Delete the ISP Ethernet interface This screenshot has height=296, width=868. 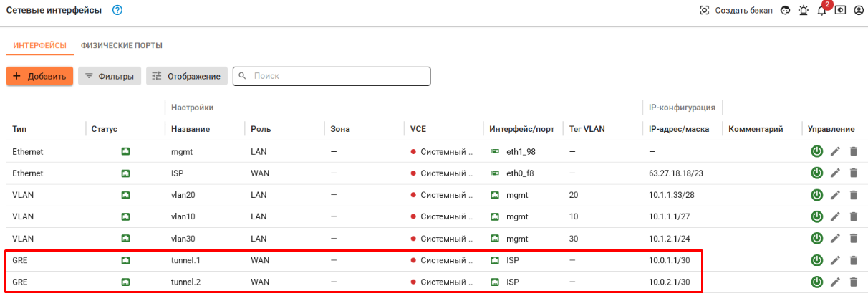click(853, 173)
